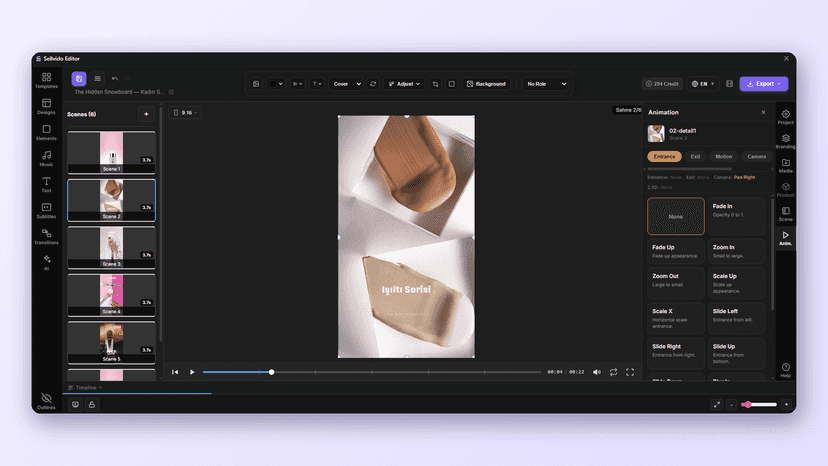Select the purple scene view button

(x=79, y=79)
